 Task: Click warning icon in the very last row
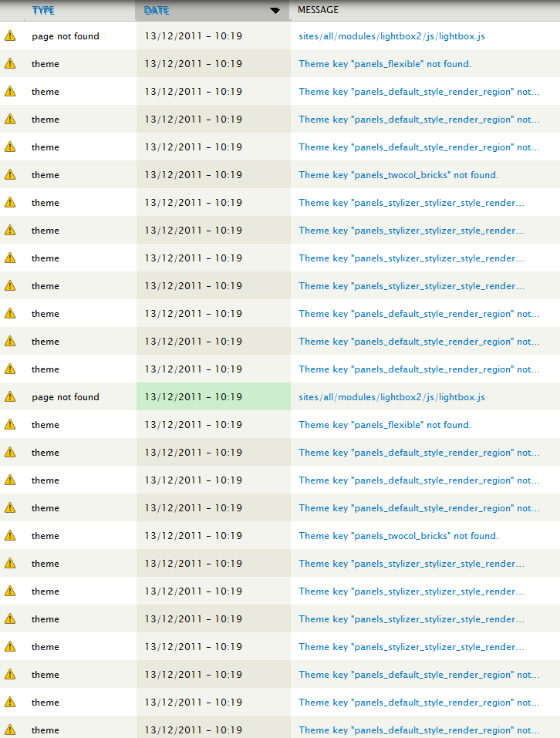tap(10, 730)
